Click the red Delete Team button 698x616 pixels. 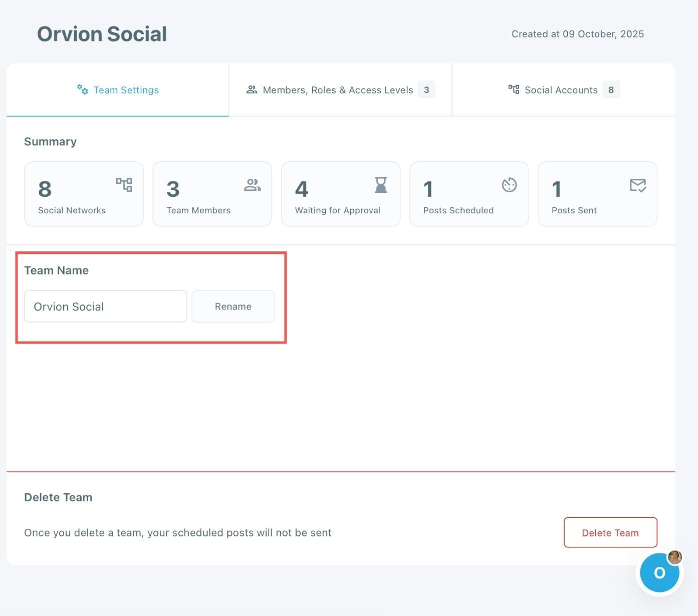pyautogui.click(x=610, y=533)
